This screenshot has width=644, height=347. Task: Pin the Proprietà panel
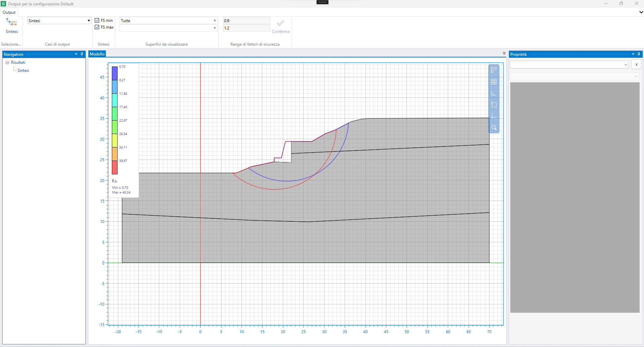click(639, 54)
